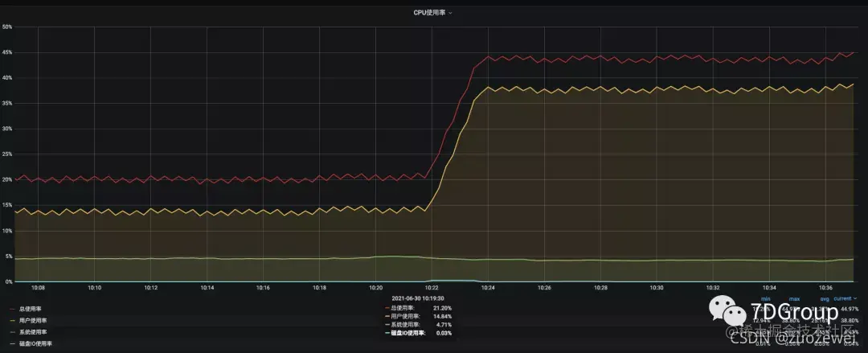This screenshot has width=868, height=353.
Task: Toggle 系统使用率 series label in the left legend
Action: point(33,332)
